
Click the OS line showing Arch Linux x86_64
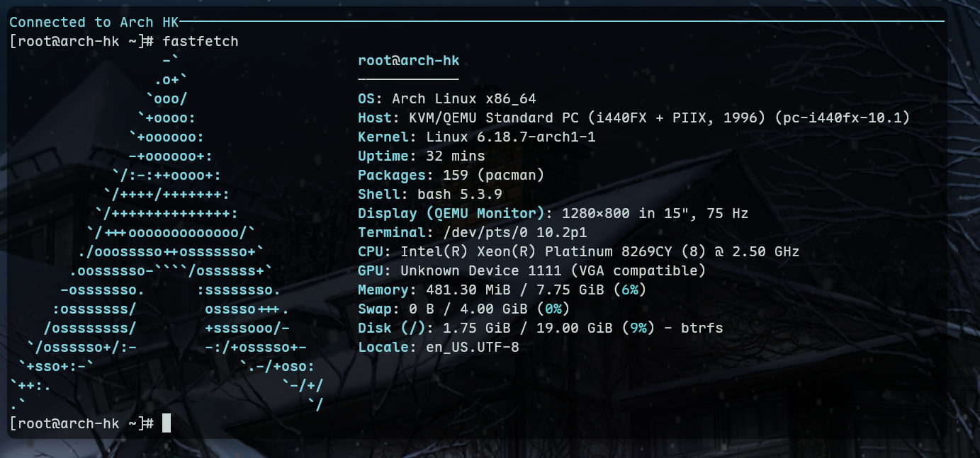tap(451, 98)
